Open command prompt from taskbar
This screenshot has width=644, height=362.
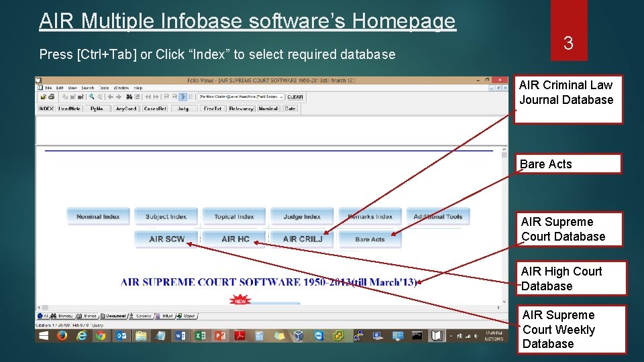(417, 336)
